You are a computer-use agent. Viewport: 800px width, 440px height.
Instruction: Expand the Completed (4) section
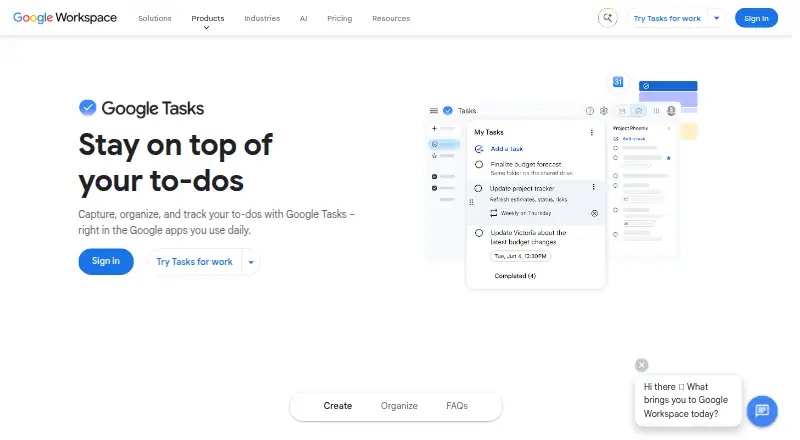click(515, 276)
